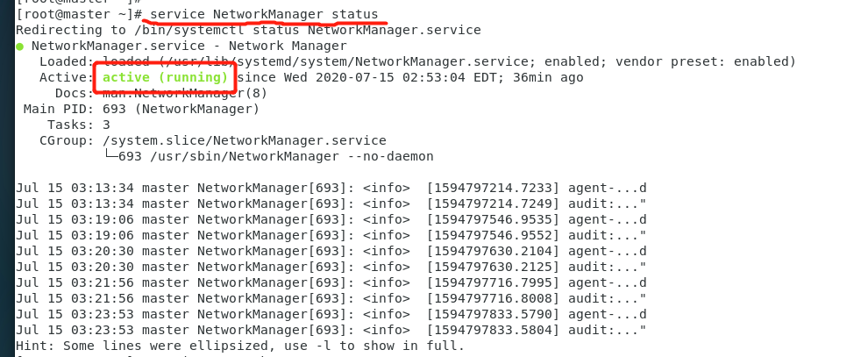This screenshot has width=868, height=357.
Task: Click the green status dot before NetworkManager.service
Action: 20,46
